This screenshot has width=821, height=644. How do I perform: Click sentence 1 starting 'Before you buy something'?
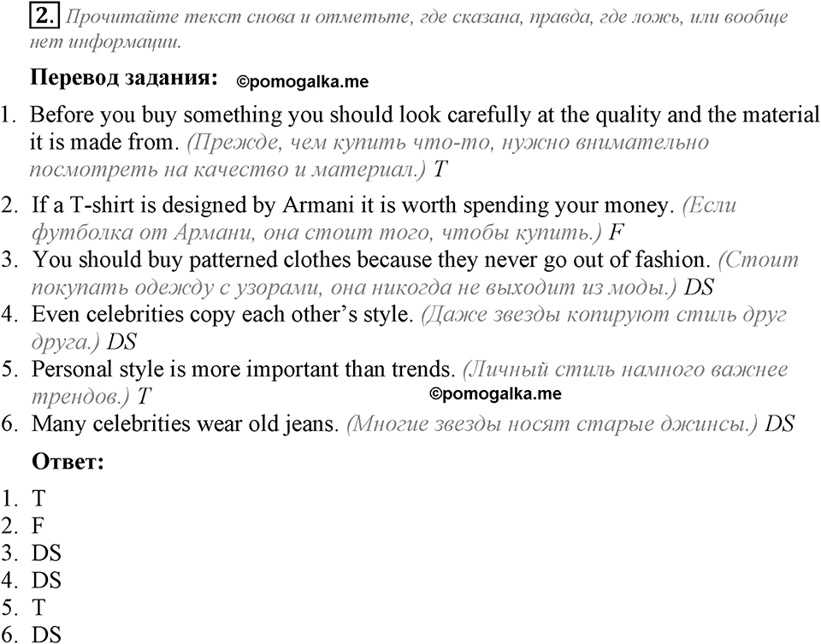(x=424, y=128)
